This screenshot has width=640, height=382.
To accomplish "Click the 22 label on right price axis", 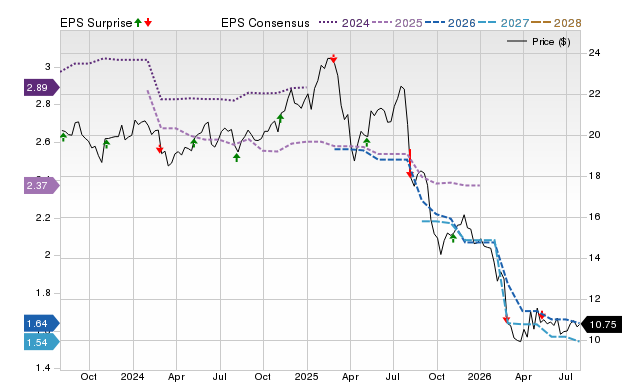I will point(594,94).
